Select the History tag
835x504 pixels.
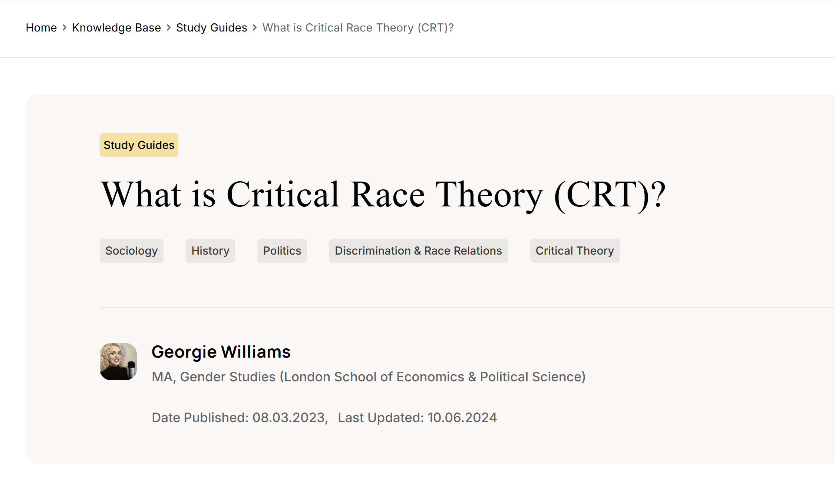pyautogui.click(x=210, y=251)
